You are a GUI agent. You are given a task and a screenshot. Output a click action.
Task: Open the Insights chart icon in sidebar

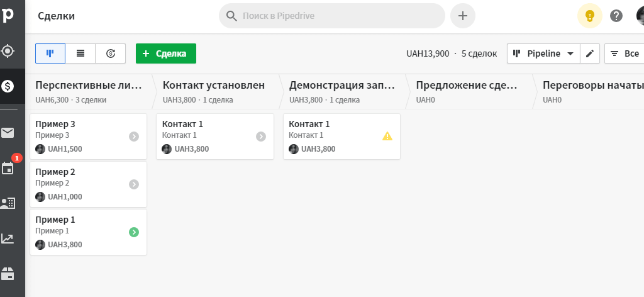pyautogui.click(x=8, y=238)
